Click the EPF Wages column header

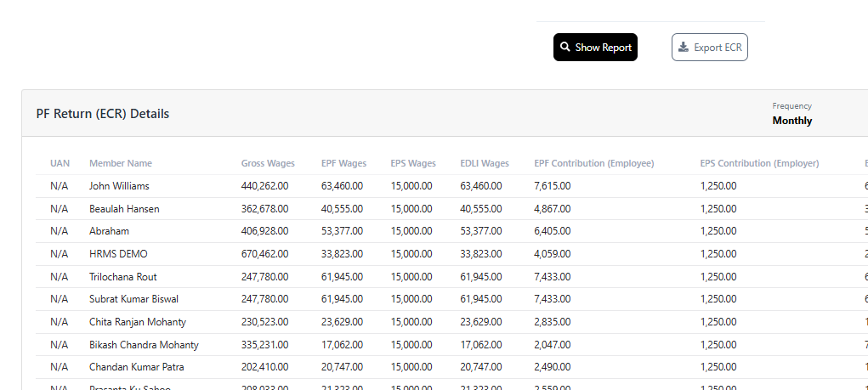pyautogui.click(x=343, y=163)
